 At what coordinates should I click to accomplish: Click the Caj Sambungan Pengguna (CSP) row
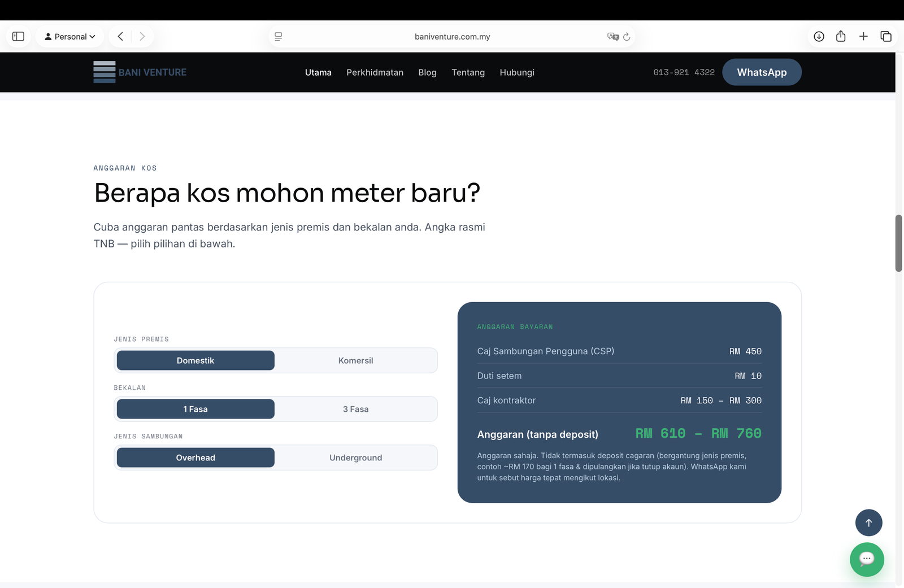point(619,351)
